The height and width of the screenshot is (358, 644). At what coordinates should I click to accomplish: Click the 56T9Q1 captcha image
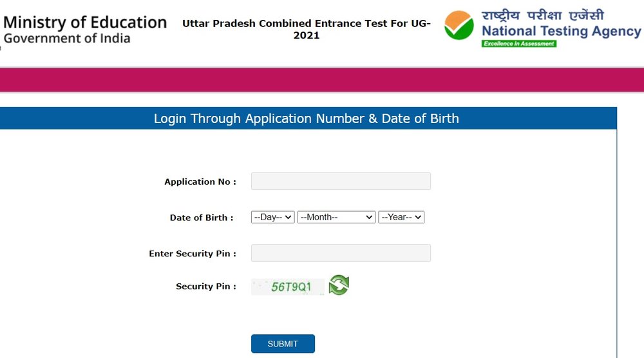point(289,287)
